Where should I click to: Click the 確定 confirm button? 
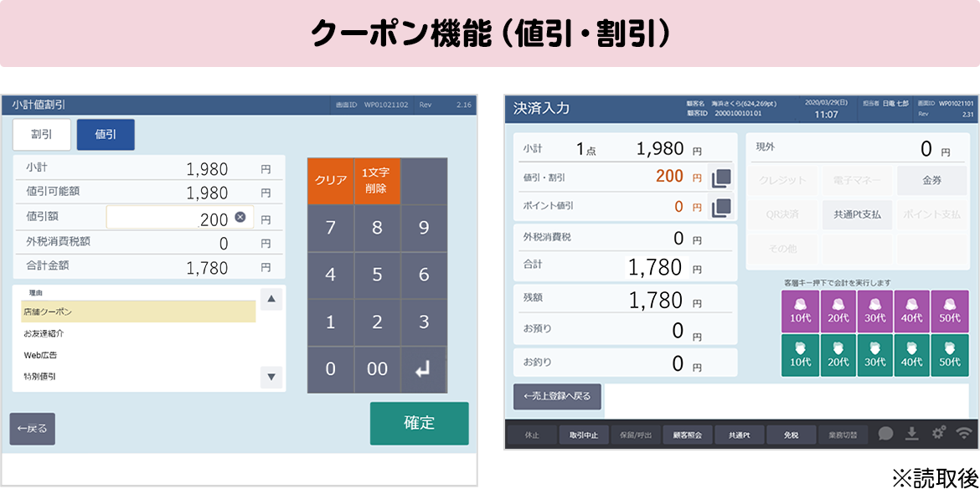(420, 423)
